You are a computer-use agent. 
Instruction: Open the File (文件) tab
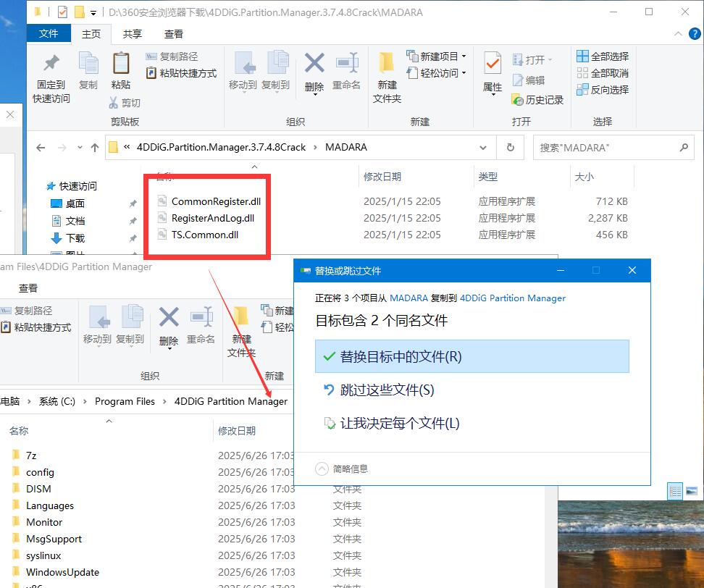[x=49, y=33]
